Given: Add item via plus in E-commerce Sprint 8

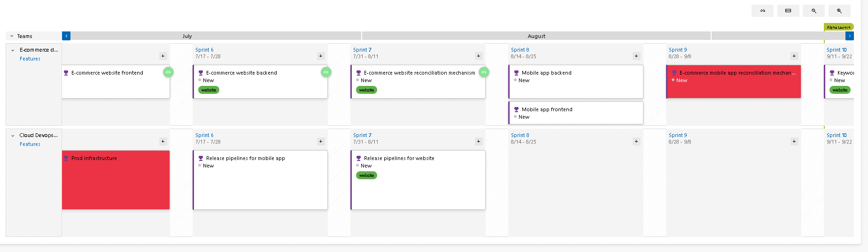Looking at the screenshot, I should coord(636,56).
